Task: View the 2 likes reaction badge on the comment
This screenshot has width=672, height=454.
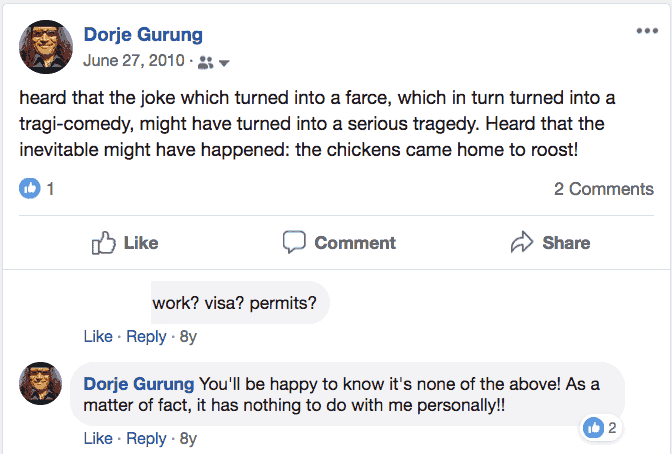Action: click(x=602, y=428)
